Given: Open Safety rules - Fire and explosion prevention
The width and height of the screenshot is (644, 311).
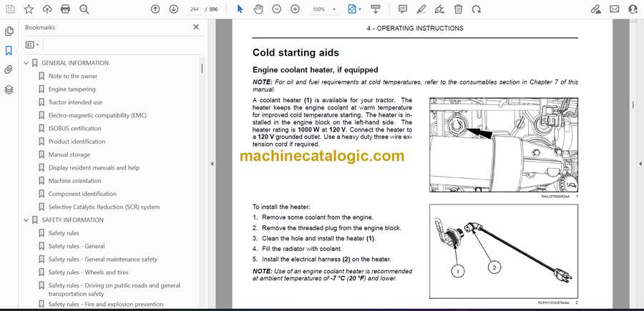Looking at the screenshot, I should (x=106, y=305).
